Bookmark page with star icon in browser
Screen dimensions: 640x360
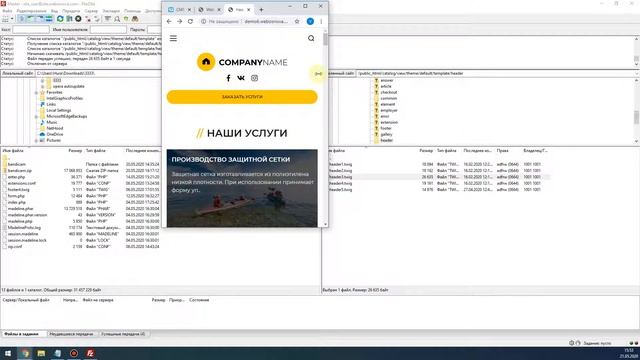point(297,21)
